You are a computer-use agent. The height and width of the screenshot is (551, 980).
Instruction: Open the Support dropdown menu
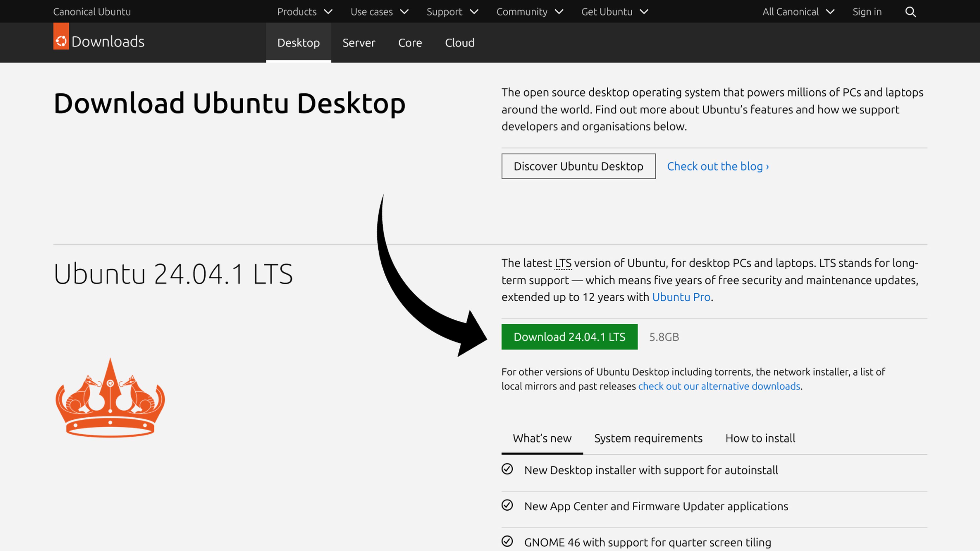(452, 12)
